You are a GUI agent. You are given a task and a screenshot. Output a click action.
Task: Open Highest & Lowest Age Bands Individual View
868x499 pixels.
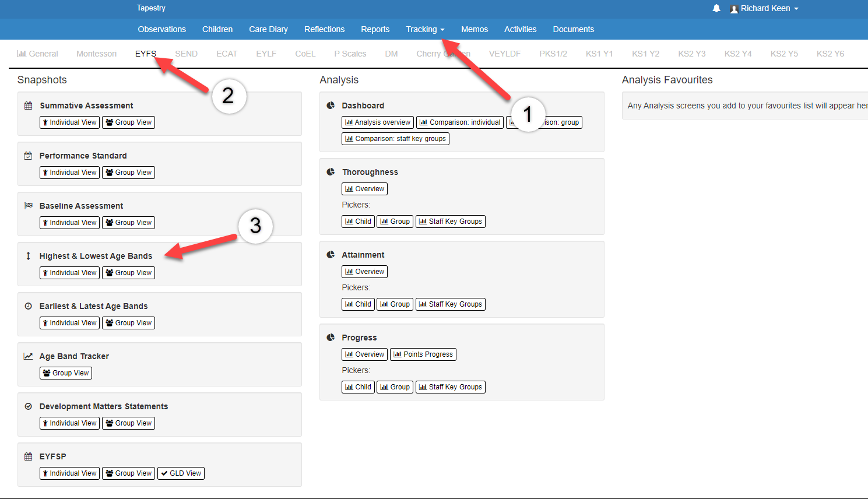[x=69, y=273]
